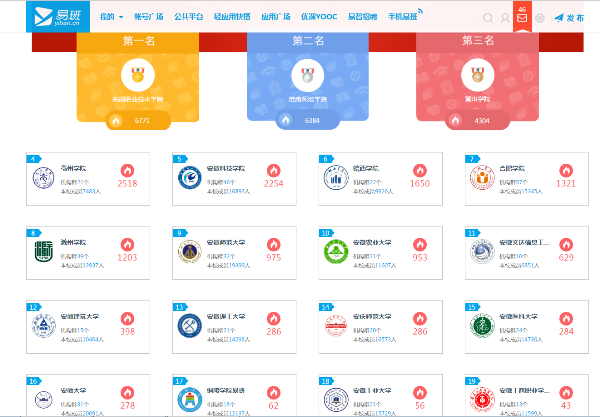The width and height of the screenshot is (600, 417).
Task: Click the green logo on rank 10 card
Action: point(336,252)
